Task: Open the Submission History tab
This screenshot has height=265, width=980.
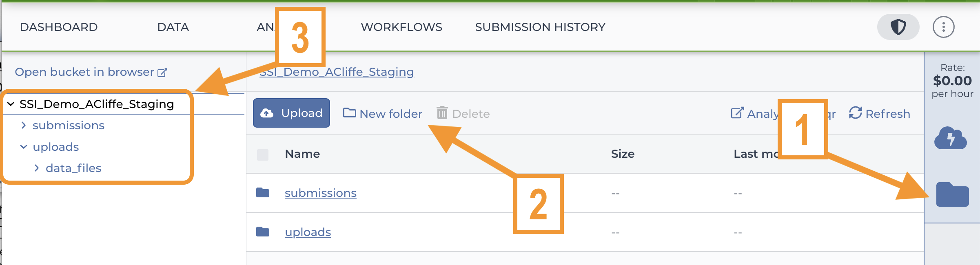Action: click(x=540, y=27)
